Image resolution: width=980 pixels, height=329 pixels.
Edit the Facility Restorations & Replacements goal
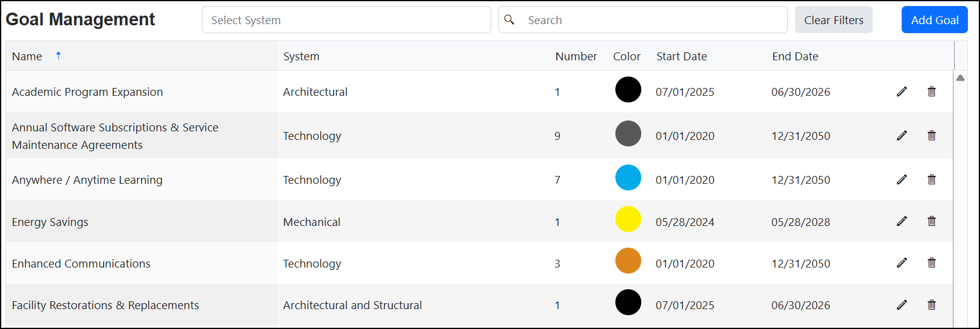(x=902, y=305)
